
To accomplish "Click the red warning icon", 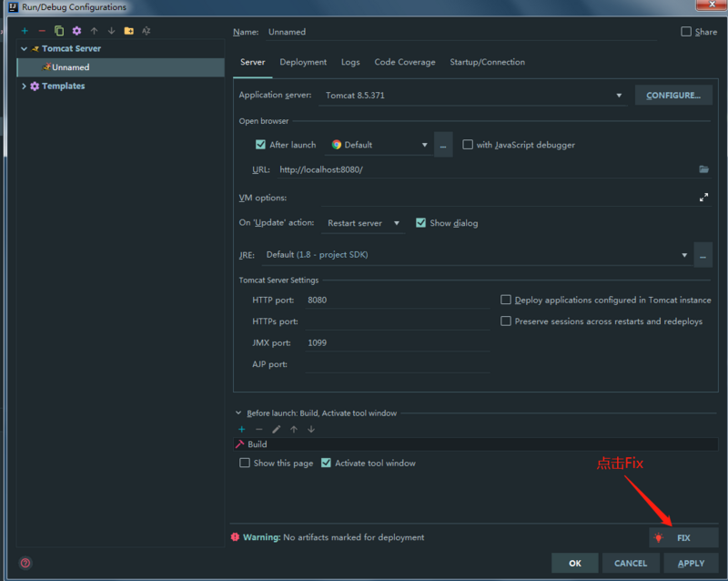I will click(x=235, y=537).
